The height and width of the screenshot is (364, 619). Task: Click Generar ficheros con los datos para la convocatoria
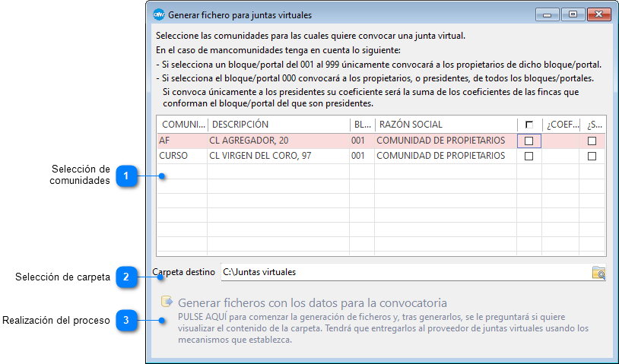pos(312,302)
